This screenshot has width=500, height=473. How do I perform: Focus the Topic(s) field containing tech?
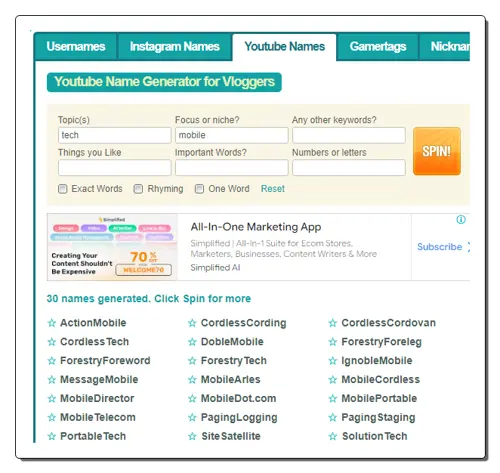point(115,135)
